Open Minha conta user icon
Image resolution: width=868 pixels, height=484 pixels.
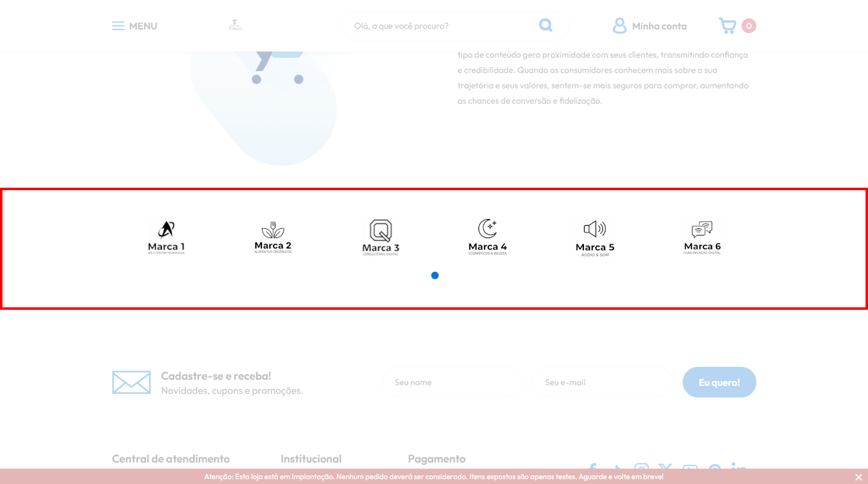(620, 26)
